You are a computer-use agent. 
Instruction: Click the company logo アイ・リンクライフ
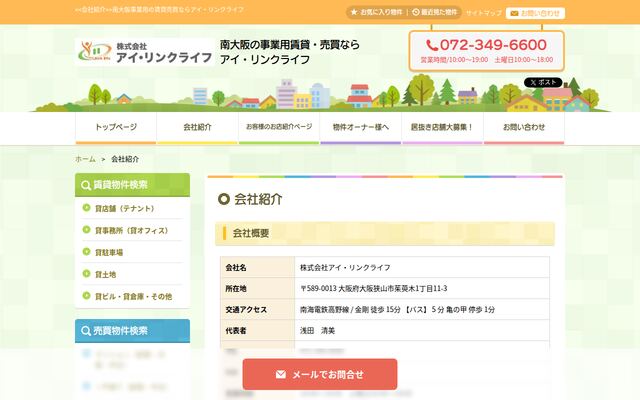[144, 52]
